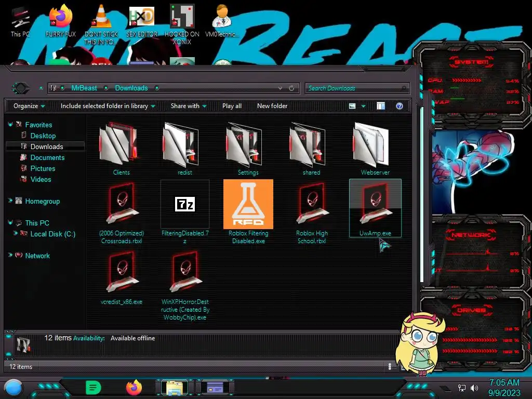Open HOOKED ON XONIX desktop shortcut
The image size is (532, 399).
(182, 24)
